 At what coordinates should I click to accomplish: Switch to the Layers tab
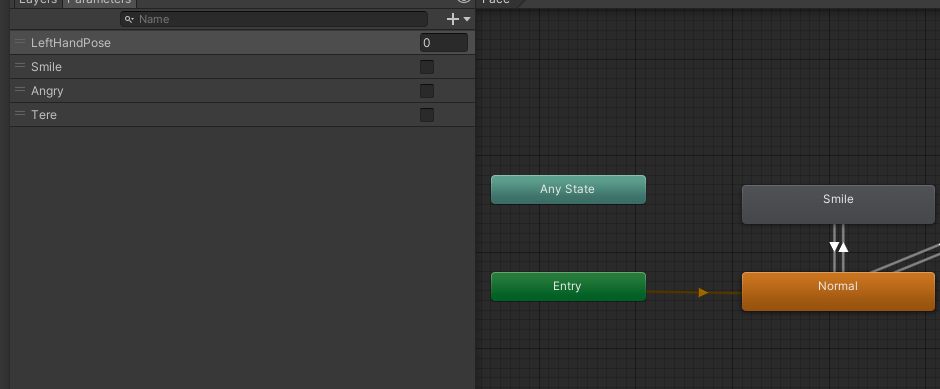click(38, 2)
